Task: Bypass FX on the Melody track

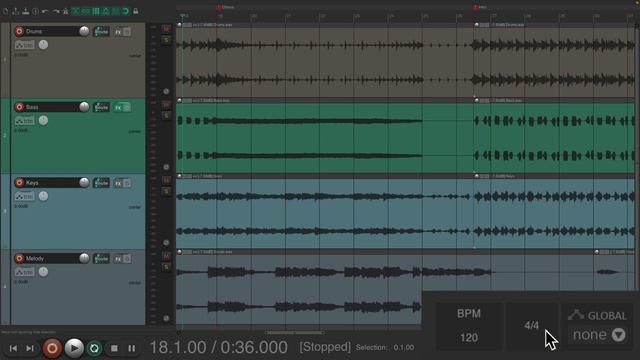Action: pyautogui.click(x=127, y=259)
